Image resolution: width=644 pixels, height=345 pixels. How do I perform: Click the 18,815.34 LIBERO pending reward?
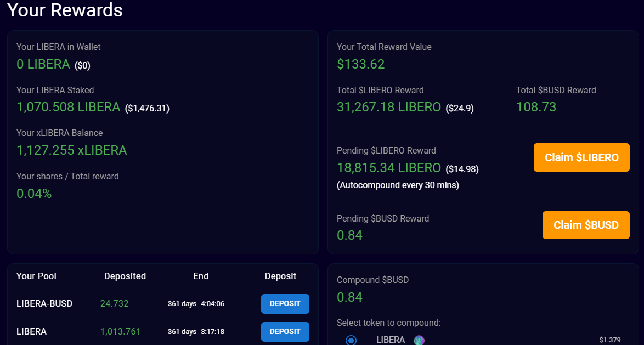point(388,168)
